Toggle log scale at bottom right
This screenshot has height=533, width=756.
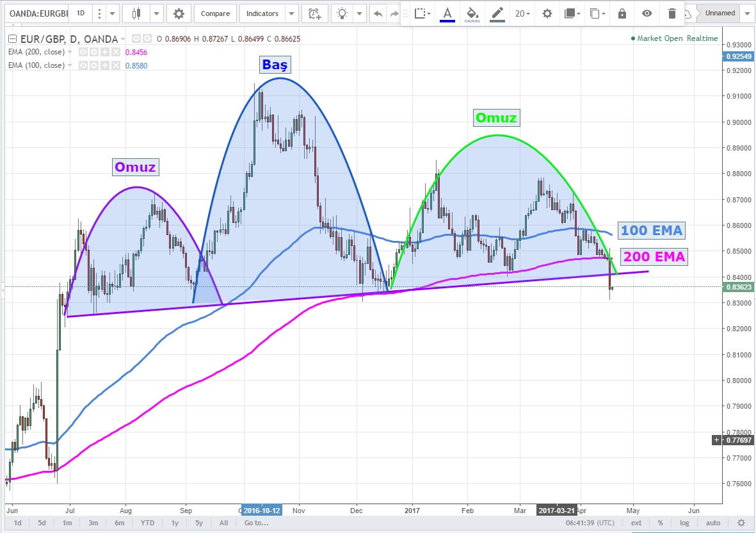point(686,523)
